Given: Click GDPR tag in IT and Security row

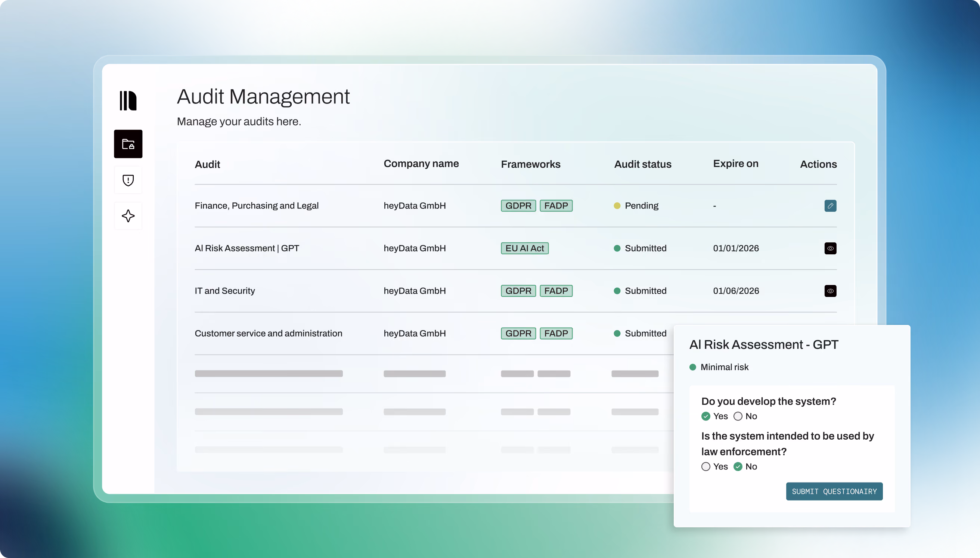Looking at the screenshot, I should (518, 291).
